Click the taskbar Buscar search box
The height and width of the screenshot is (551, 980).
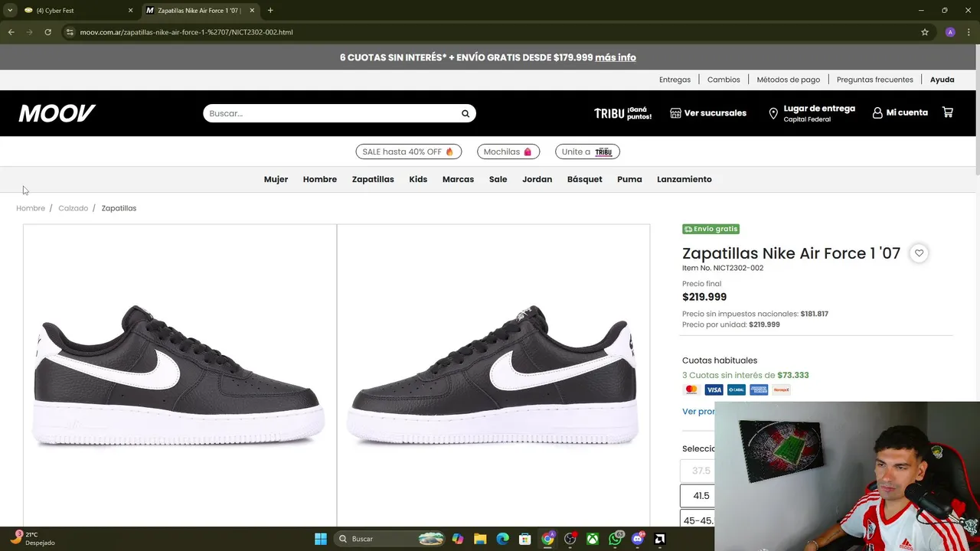[x=390, y=539]
